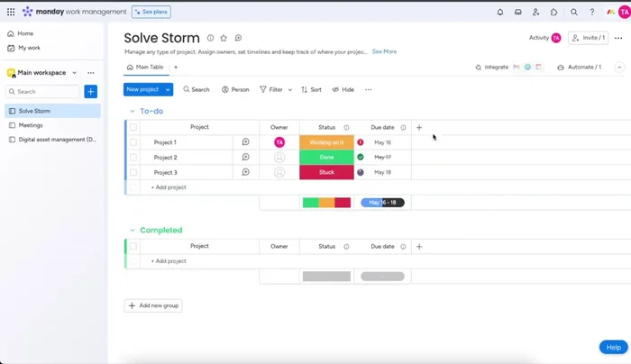Click the search magnifier in top bar

pos(574,12)
